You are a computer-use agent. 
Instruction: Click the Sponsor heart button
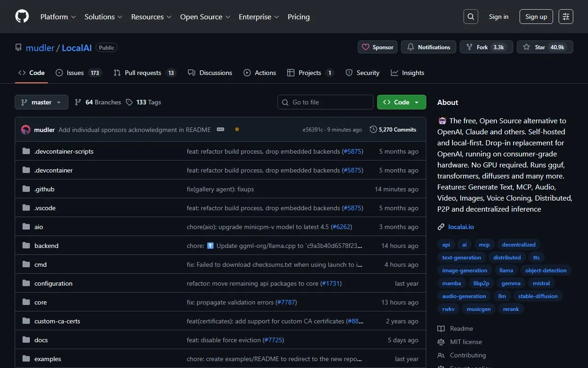[378, 47]
